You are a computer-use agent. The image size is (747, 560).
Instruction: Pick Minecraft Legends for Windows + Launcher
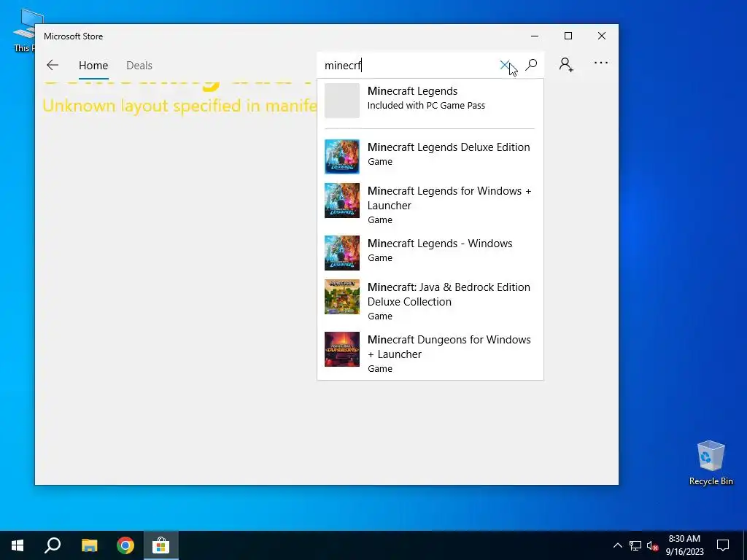coord(430,205)
